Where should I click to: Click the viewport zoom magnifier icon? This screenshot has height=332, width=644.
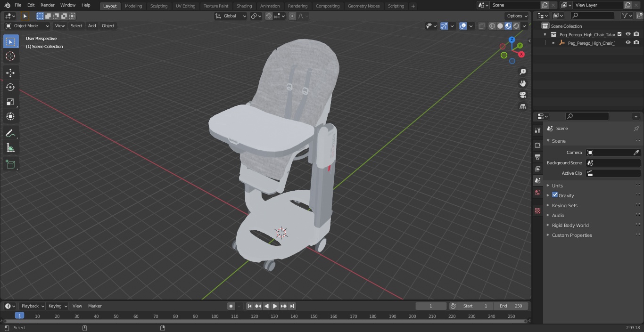pos(522,72)
